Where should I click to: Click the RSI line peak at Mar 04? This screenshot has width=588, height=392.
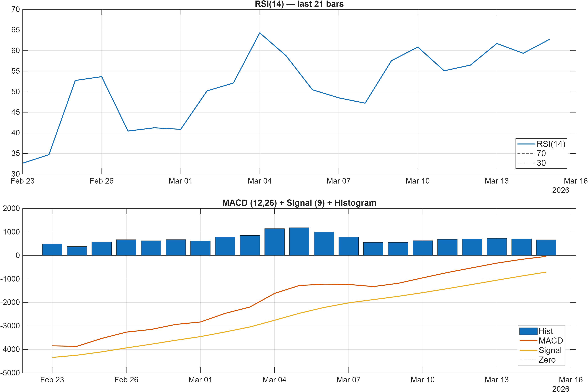[260, 33]
